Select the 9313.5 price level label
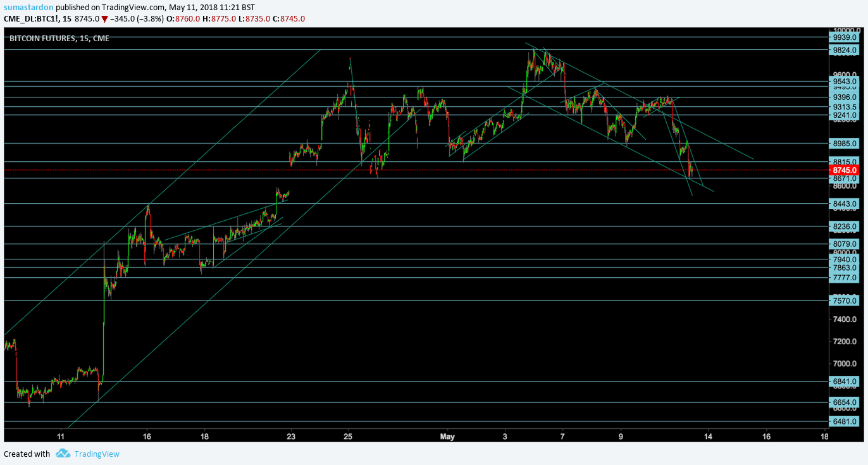Image resolution: width=868 pixels, height=465 pixels. 845,107
